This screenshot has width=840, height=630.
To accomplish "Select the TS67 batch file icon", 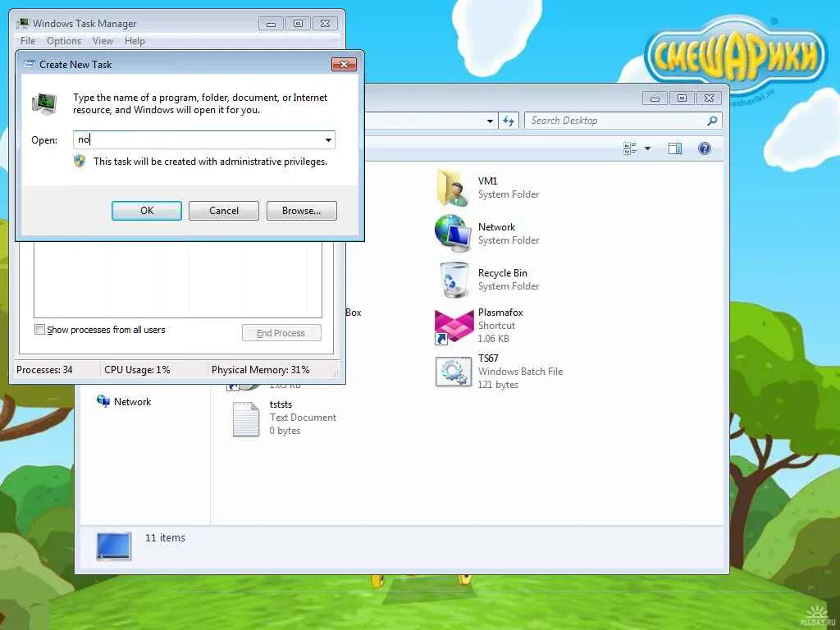I will tap(453, 372).
